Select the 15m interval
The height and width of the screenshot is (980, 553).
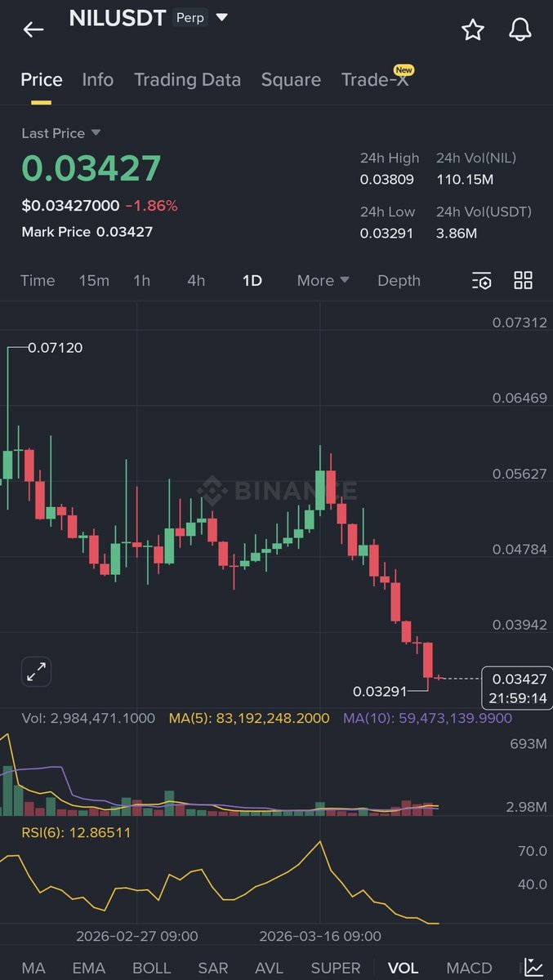[94, 281]
